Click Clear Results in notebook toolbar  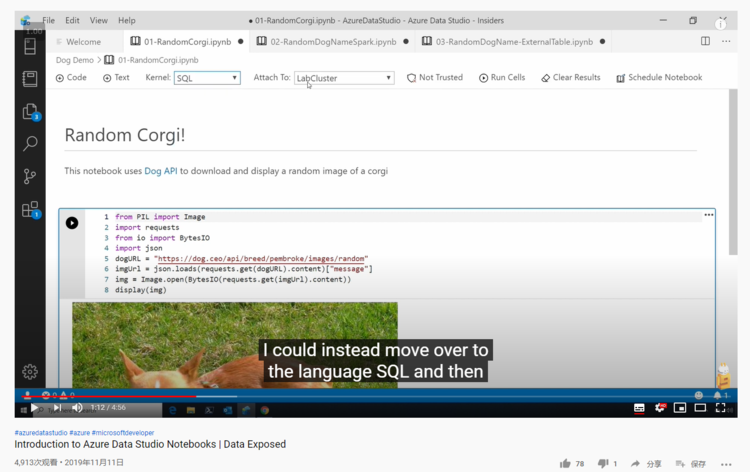[571, 77]
